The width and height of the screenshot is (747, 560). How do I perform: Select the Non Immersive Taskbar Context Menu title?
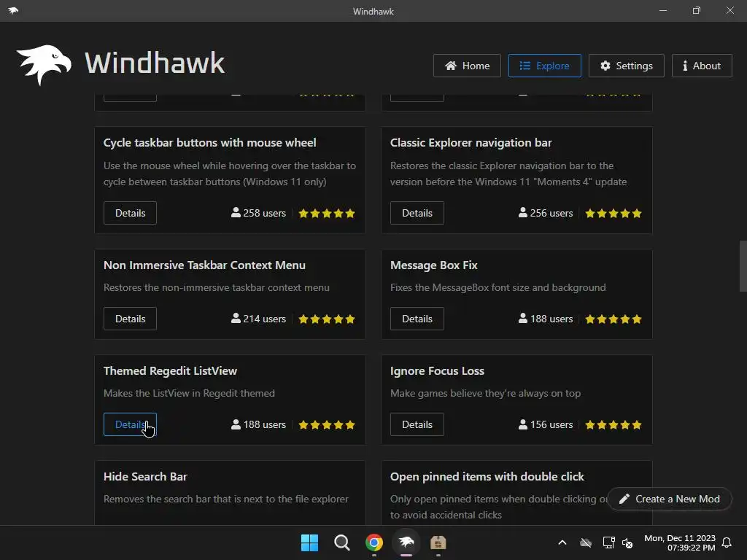204,265
